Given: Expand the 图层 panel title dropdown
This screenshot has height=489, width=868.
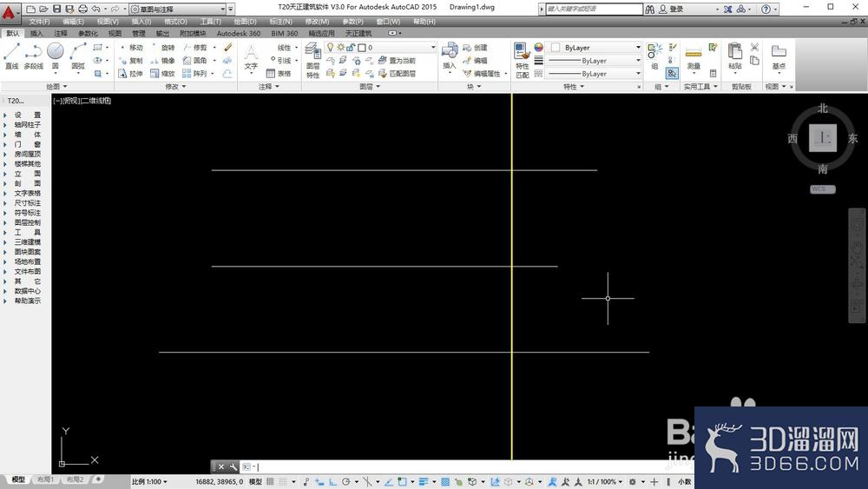Looking at the screenshot, I should point(369,86).
